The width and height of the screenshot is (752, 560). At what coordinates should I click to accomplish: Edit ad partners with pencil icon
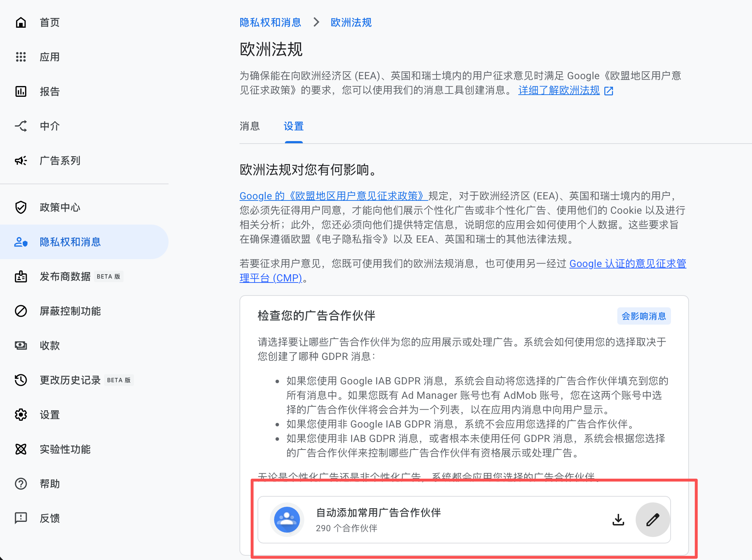click(x=653, y=520)
